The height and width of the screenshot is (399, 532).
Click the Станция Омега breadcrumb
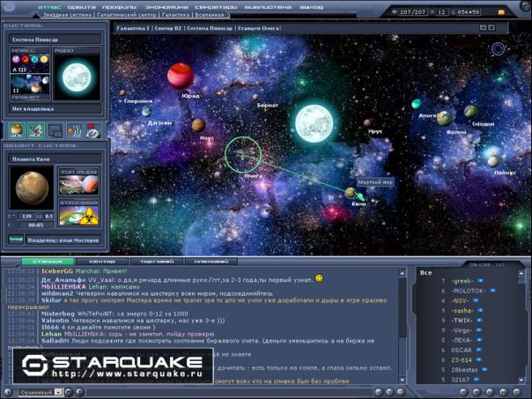[258, 28]
